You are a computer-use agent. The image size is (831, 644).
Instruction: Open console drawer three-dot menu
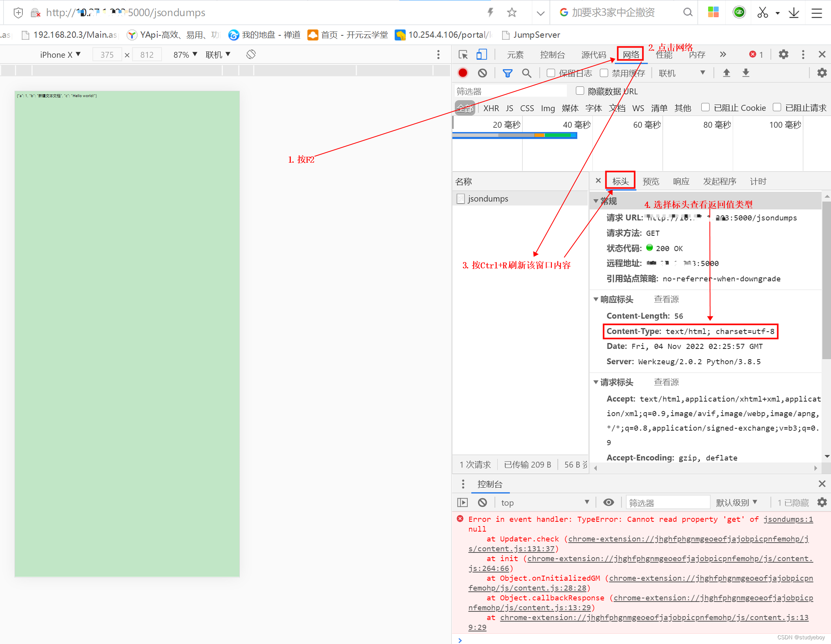click(463, 484)
